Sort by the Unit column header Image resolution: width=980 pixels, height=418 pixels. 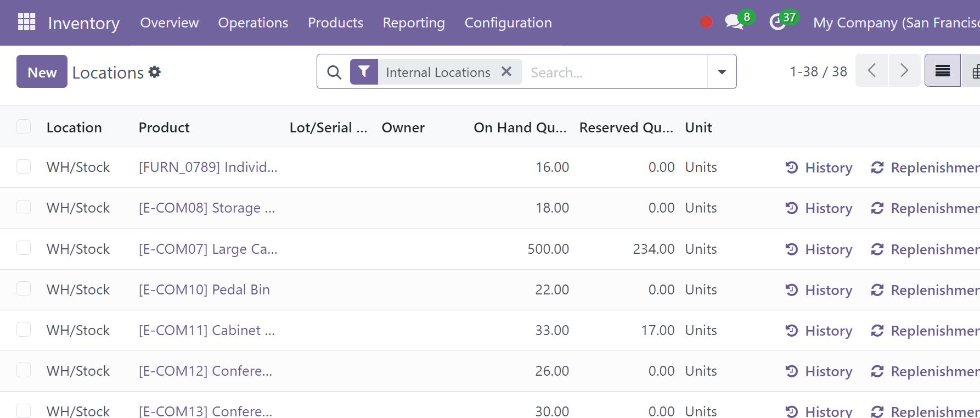click(x=699, y=127)
